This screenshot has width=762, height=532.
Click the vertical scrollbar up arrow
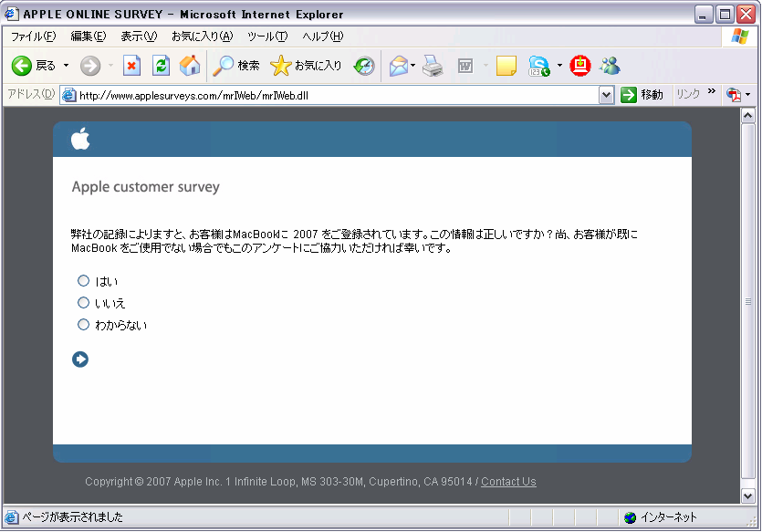747,116
